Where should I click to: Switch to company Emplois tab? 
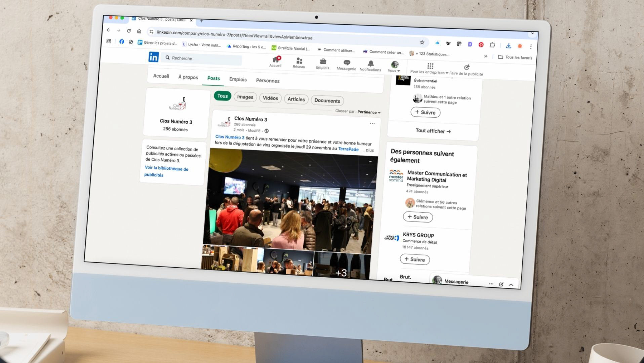point(238,79)
